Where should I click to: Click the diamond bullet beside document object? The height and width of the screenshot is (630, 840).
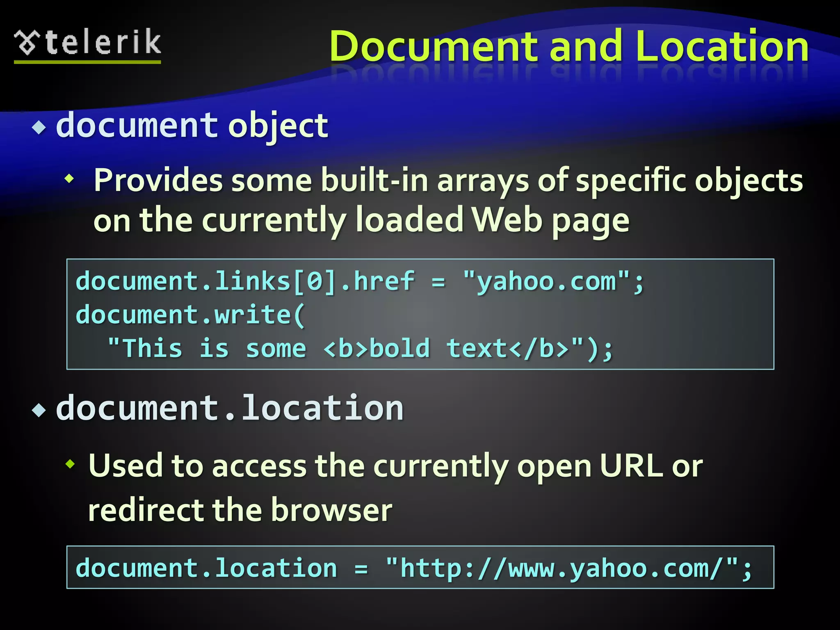39,128
